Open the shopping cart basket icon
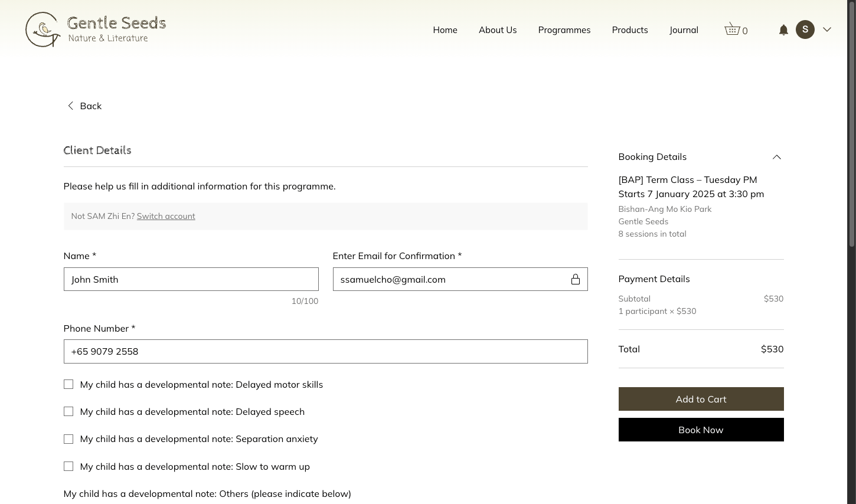856x504 pixels. (x=732, y=29)
